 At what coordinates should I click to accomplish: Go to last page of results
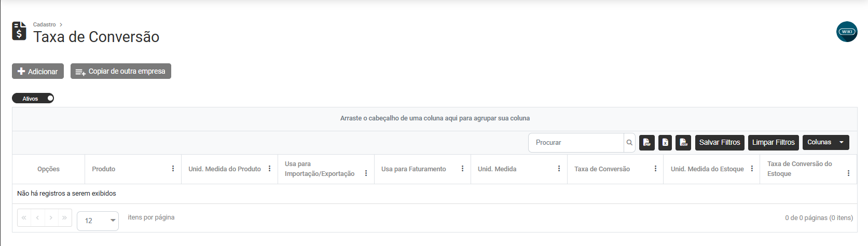64,217
